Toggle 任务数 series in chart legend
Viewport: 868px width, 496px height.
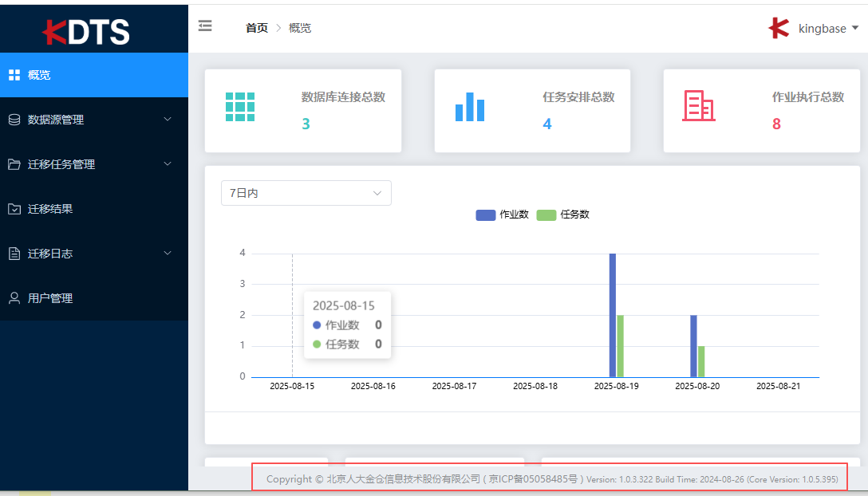click(563, 215)
